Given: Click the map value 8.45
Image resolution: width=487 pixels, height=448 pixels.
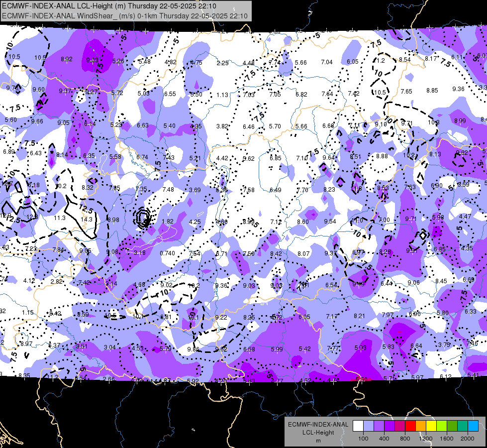Looking at the screenshot, I should point(441,281).
